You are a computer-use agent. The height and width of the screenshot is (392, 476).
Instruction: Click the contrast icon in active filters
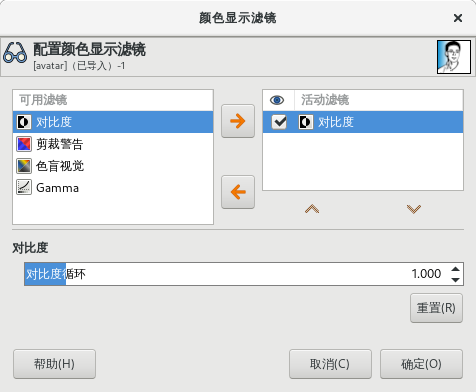coord(305,122)
